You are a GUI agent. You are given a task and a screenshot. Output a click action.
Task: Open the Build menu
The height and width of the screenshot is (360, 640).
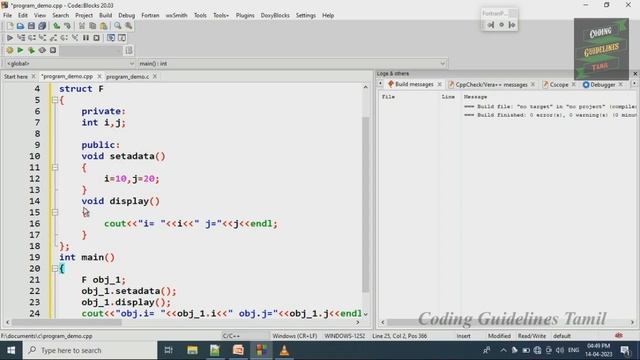105,15
